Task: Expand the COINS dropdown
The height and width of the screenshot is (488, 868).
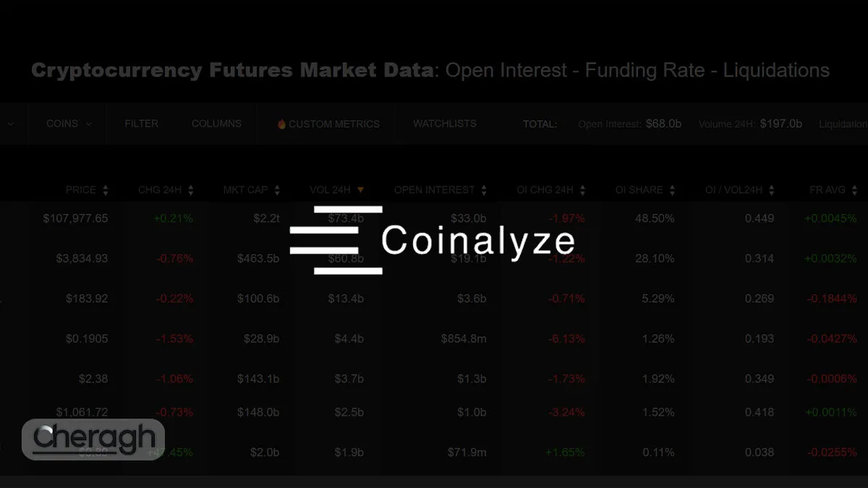Action: point(69,124)
